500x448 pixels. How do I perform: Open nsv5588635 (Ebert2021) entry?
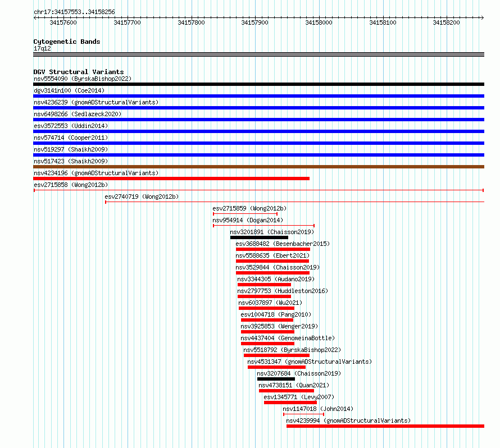(x=272, y=255)
